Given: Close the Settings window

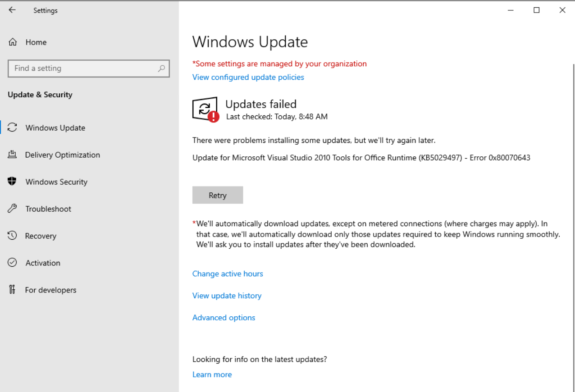Looking at the screenshot, I should tap(562, 10).
